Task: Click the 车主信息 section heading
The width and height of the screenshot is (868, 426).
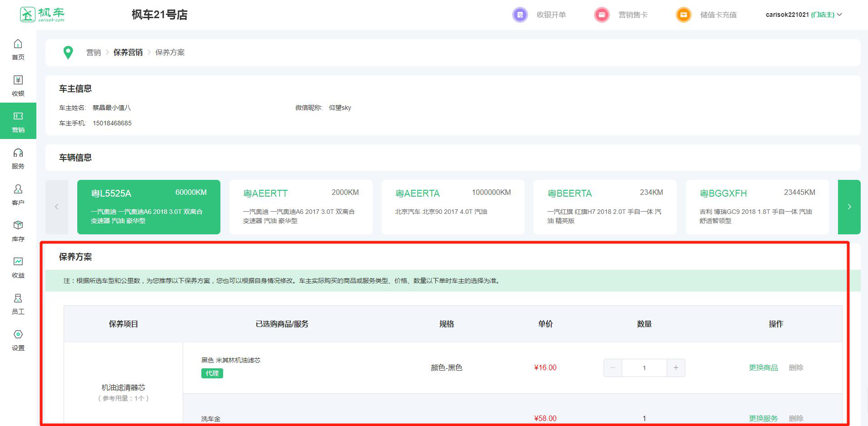Action: [x=75, y=89]
